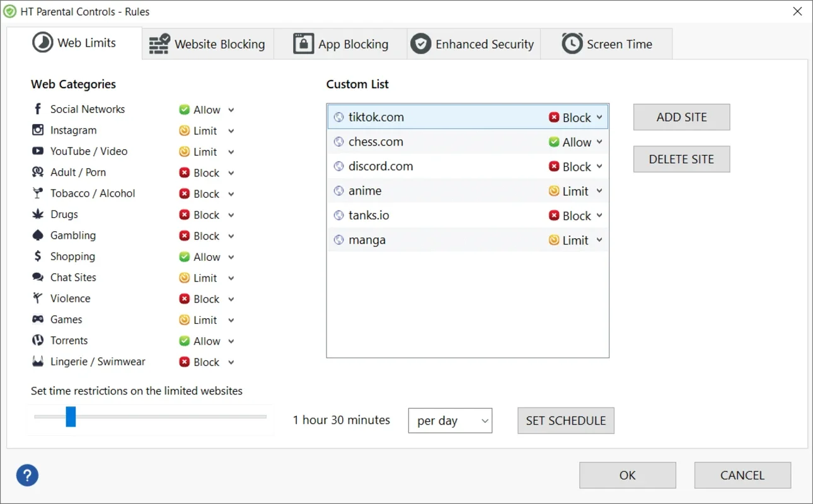Click the YouTube / Video play icon
The image size is (813, 504).
click(38, 151)
